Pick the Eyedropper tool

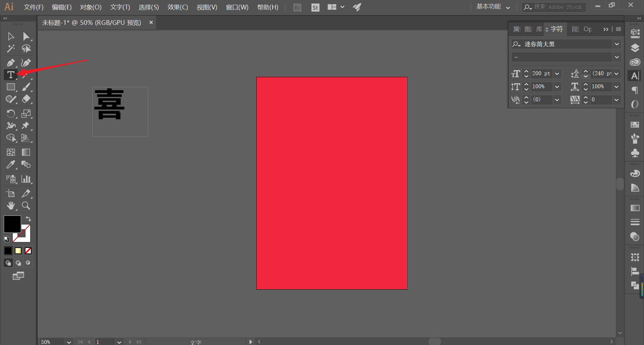click(11, 164)
